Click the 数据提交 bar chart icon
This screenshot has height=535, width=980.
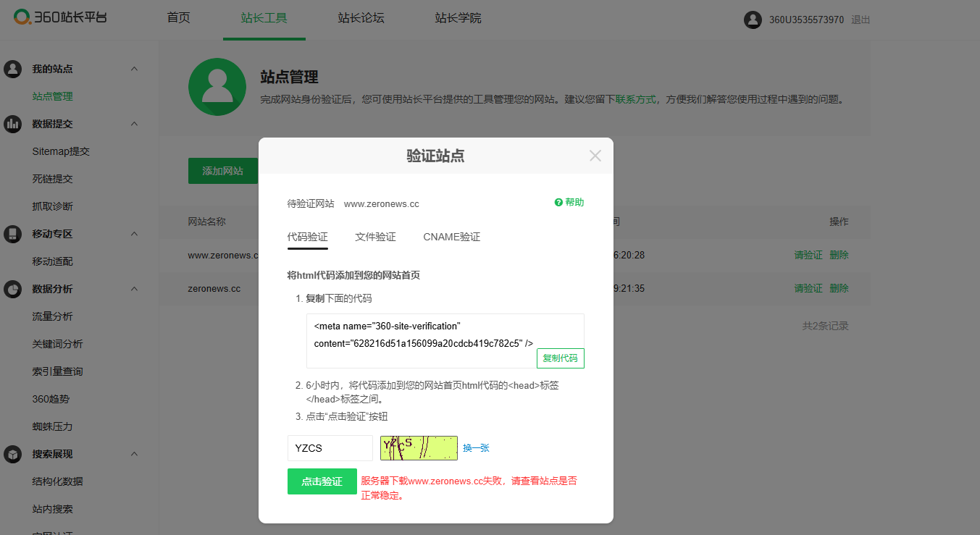(x=13, y=124)
